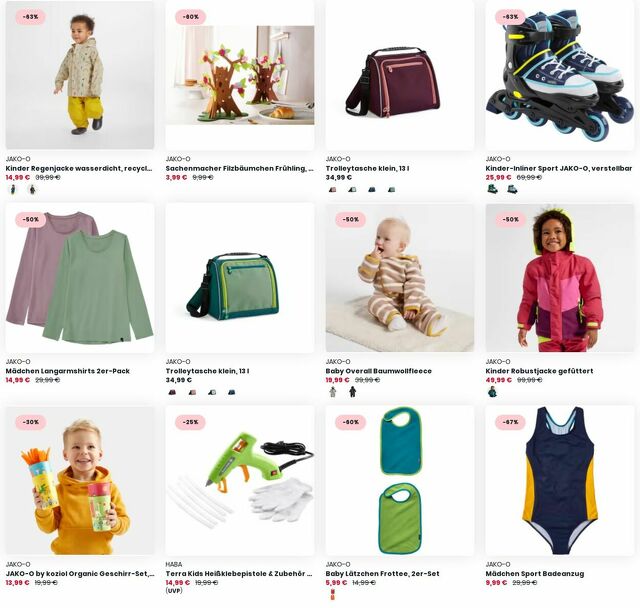This screenshot has width=640, height=608.
Task: Select red variant of Baby Lätzchen
Action: [332, 595]
